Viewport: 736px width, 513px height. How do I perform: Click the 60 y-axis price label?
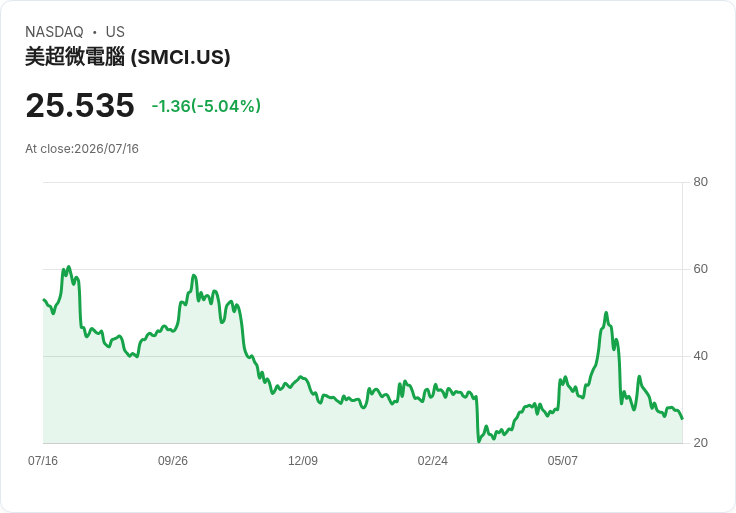coord(700,269)
